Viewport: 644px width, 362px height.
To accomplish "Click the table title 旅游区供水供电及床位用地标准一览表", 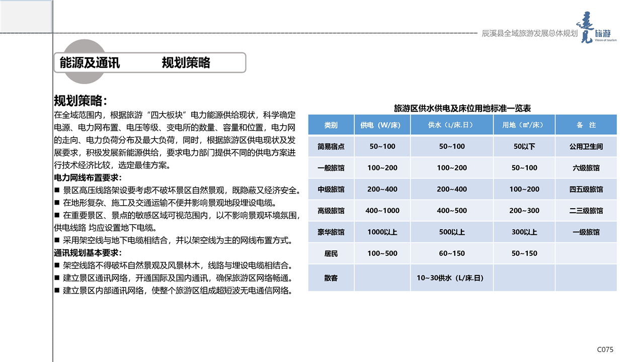I will [x=462, y=108].
